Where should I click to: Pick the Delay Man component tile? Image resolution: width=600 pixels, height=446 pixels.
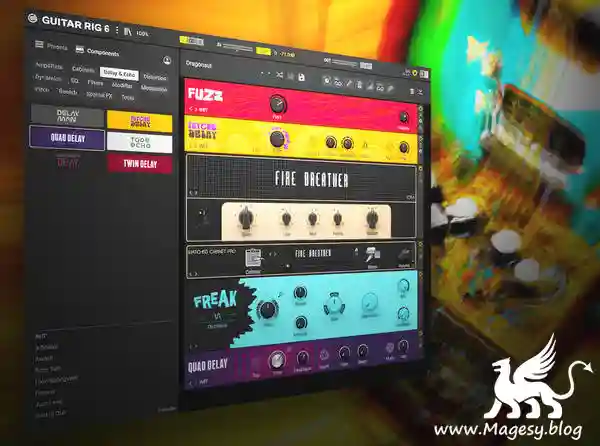coord(67,116)
